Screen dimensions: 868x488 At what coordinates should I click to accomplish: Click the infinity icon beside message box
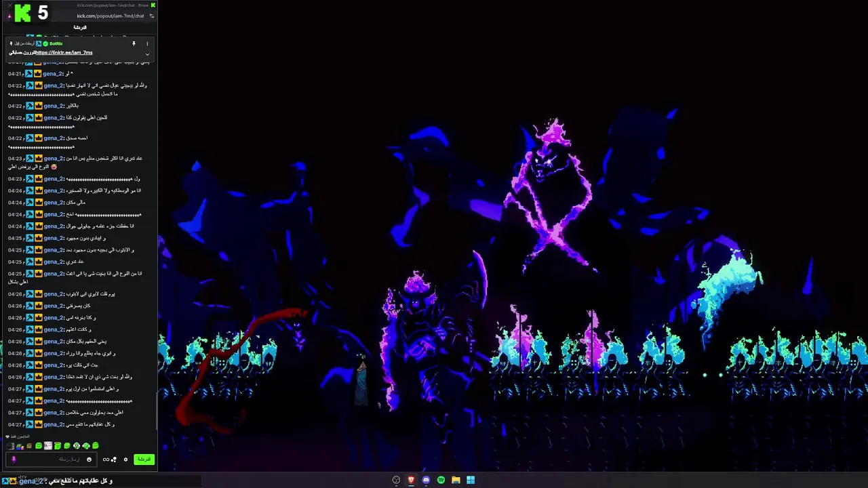pyautogui.click(x=106, y=460)
